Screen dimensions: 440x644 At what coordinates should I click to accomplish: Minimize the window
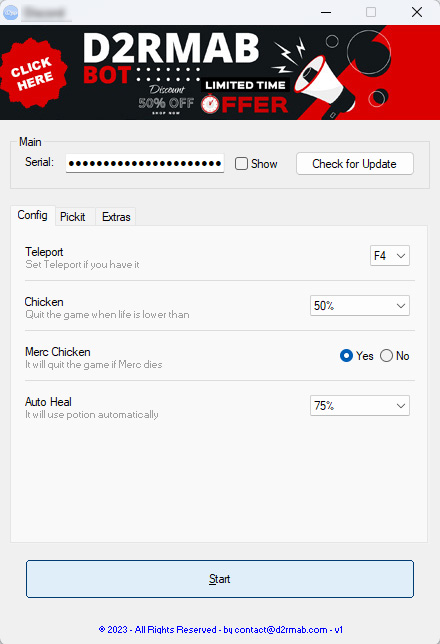326,12
